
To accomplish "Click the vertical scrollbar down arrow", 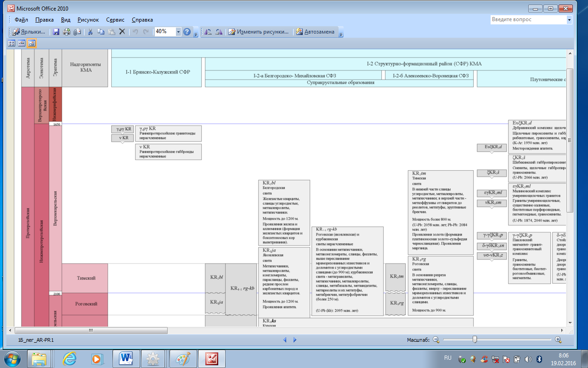I will [x=570, y=323].
